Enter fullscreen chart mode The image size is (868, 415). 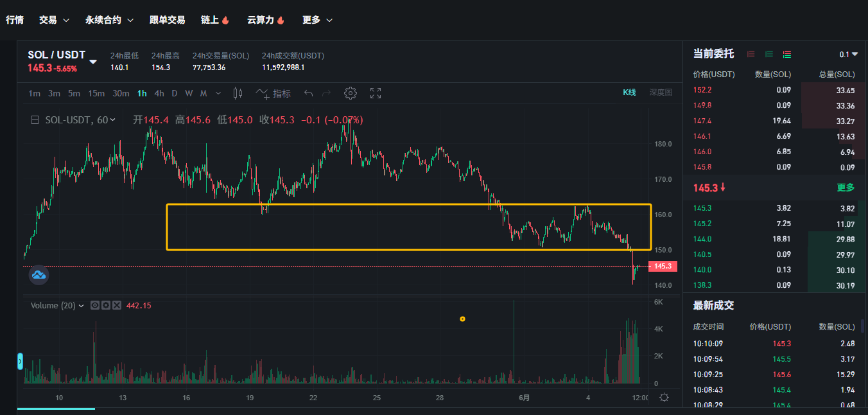376,93
